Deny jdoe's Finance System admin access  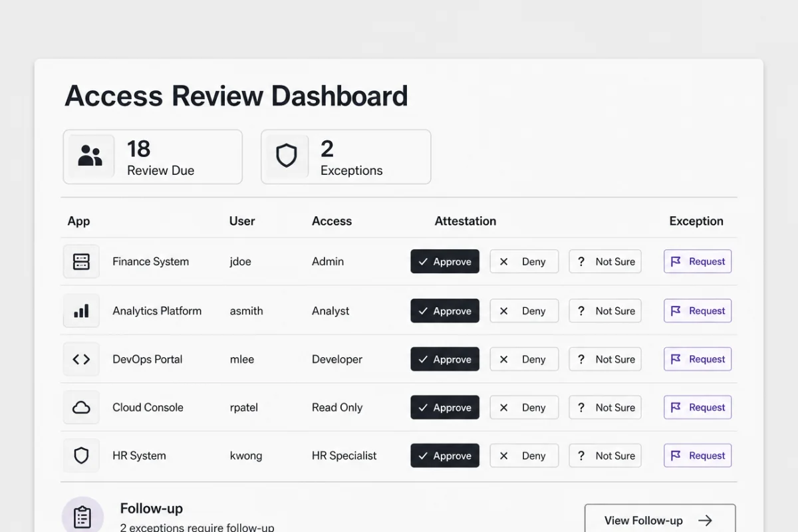524,261
